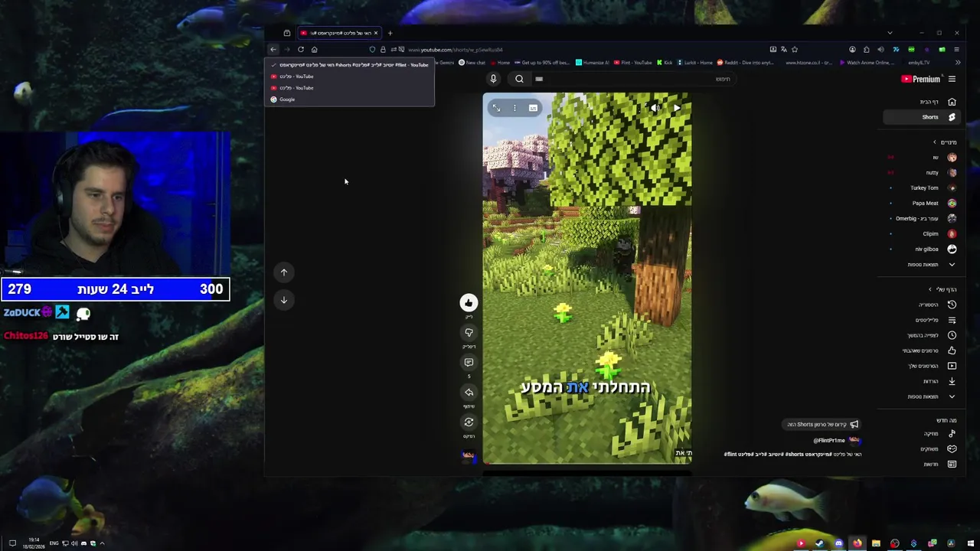
Task: Open the Turkey Tom channel subscription
Action: tap(923, 188)
